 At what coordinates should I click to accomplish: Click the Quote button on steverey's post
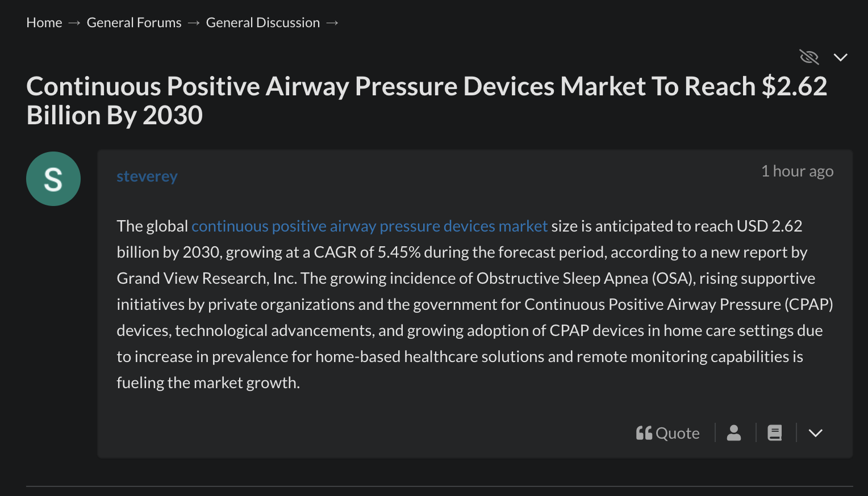667,433
